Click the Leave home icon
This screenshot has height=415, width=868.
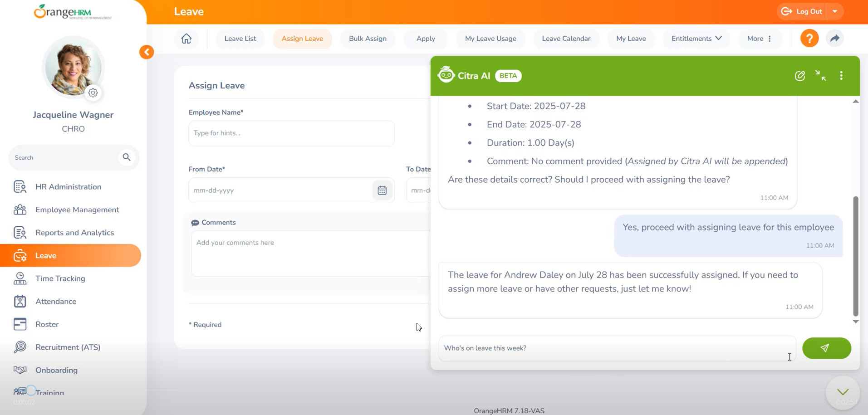[x=186, y=39]
